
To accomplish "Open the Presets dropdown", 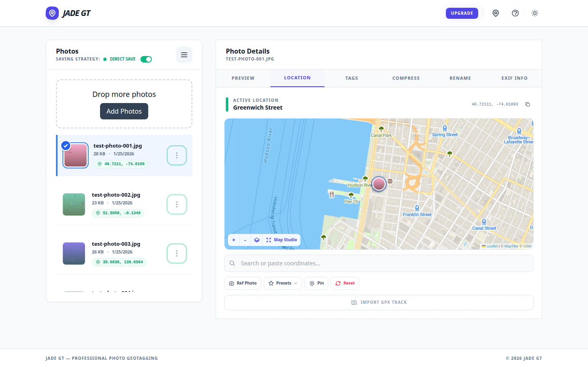I will pos(283,283).
